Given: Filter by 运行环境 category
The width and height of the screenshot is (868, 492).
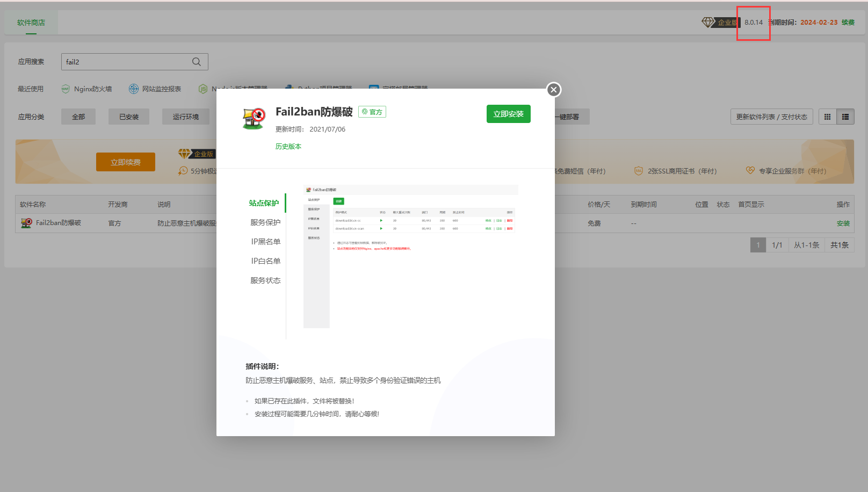Looking at the screenshot, I should [186, 117].
